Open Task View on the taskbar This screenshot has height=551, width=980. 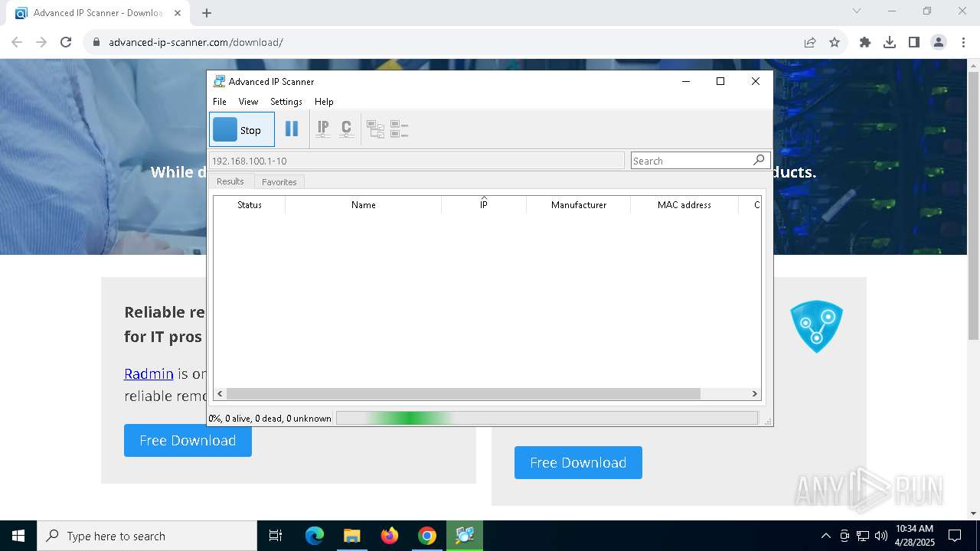click(276, 536)
